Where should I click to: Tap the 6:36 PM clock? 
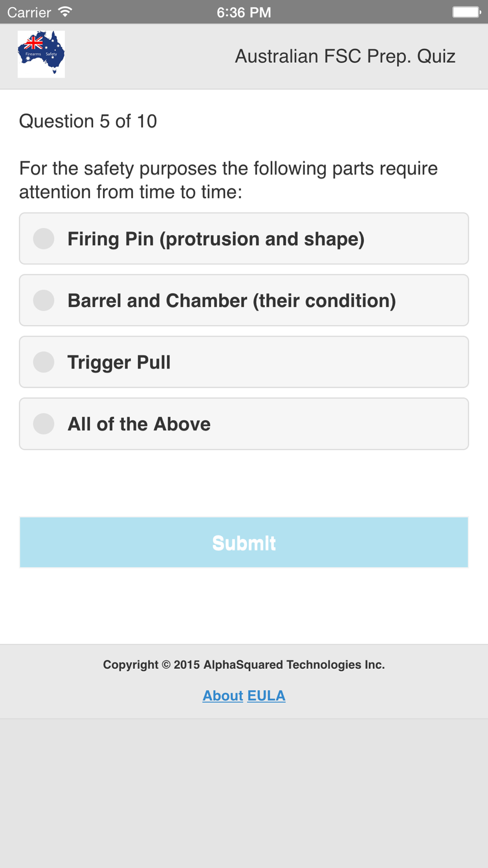244,12
